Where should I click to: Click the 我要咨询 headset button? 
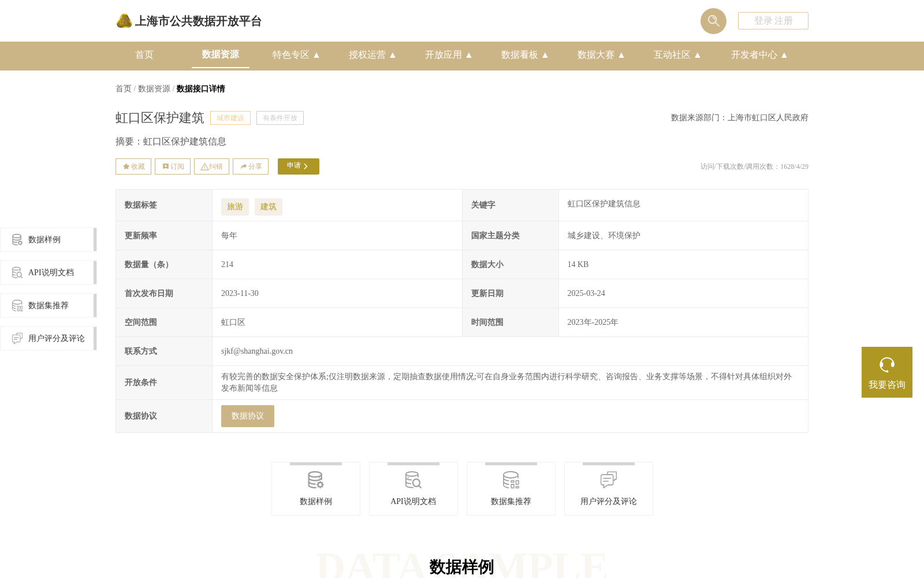[x=887, y=372]
